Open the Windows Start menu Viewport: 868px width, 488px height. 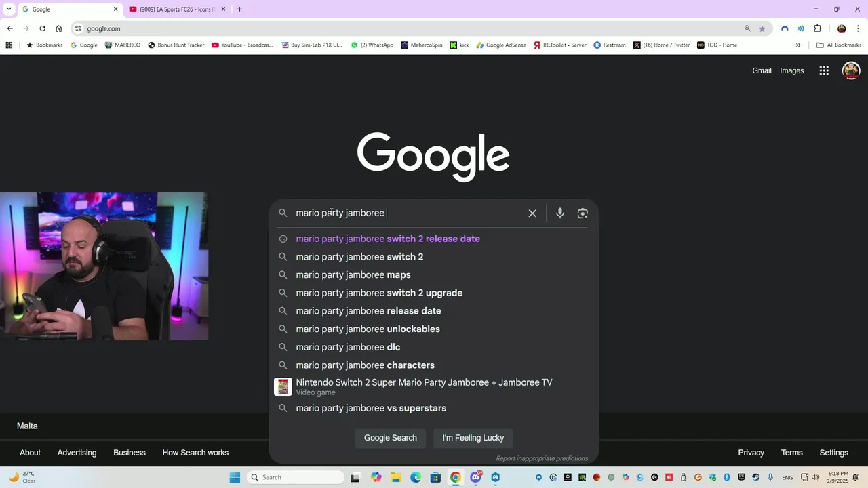[235, 477]
